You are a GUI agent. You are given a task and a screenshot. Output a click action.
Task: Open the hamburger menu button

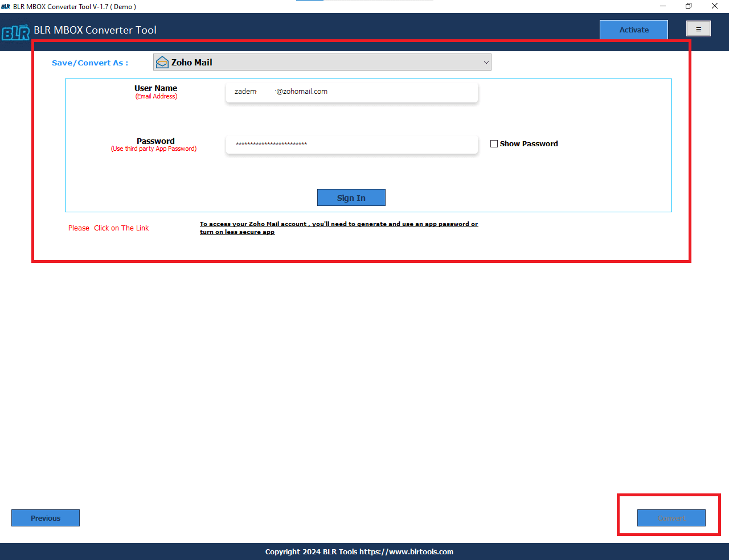(x=698, y=29)
